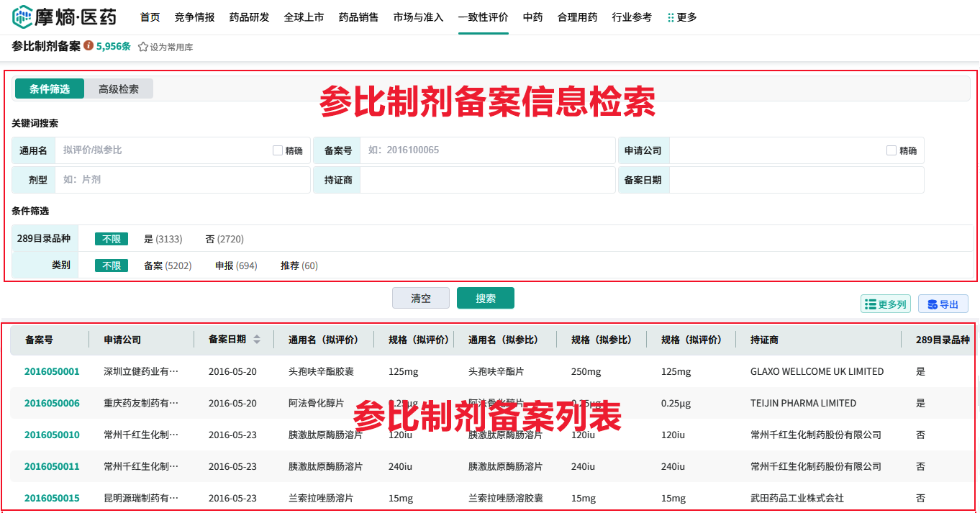
Task: Click the star icon 设为常用库
Action: pyautogui.click(x=143, y=47)
